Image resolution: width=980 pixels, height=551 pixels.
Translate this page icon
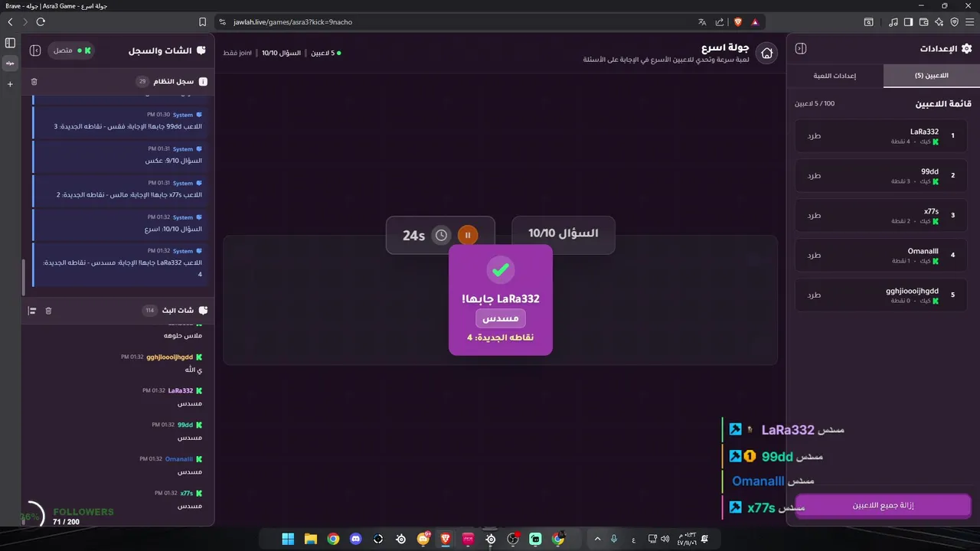point(701,22)
